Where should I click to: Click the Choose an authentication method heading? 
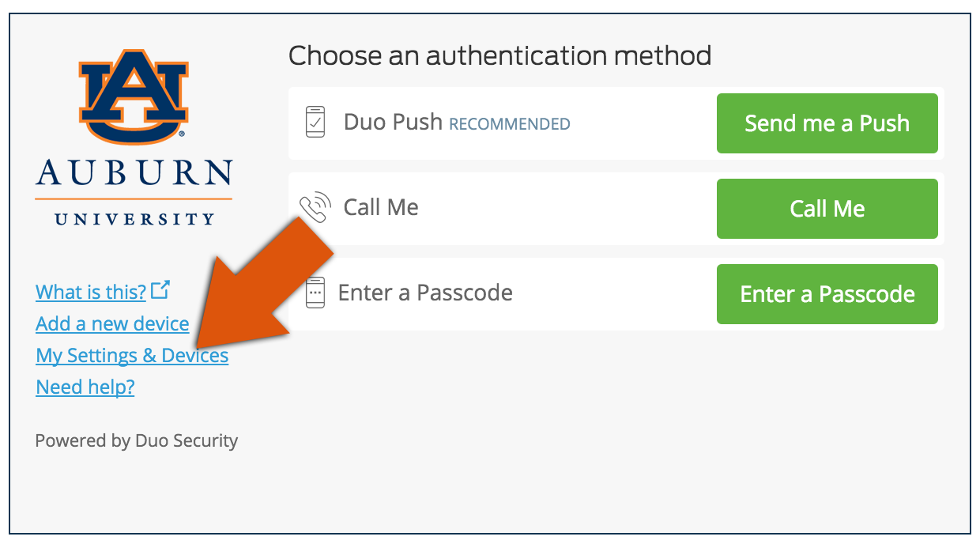click(499, 56)
